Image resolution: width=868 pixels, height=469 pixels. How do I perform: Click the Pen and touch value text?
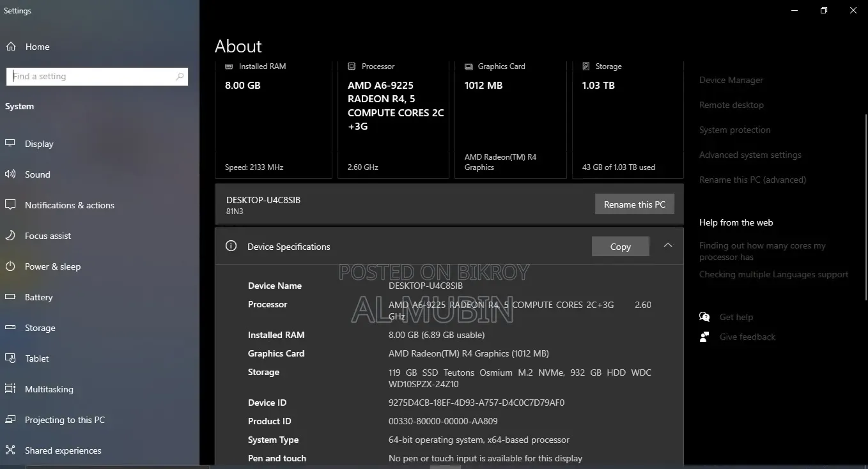[486, 458]
